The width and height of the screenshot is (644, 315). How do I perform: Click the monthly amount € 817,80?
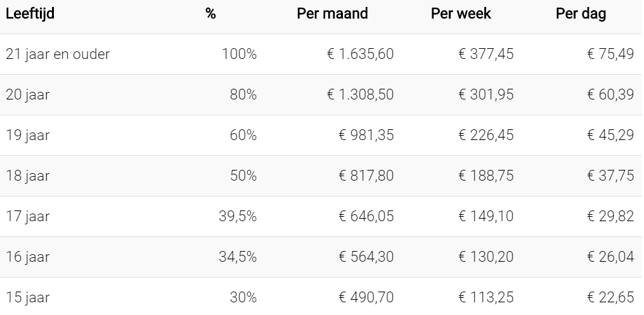(365, 176)
